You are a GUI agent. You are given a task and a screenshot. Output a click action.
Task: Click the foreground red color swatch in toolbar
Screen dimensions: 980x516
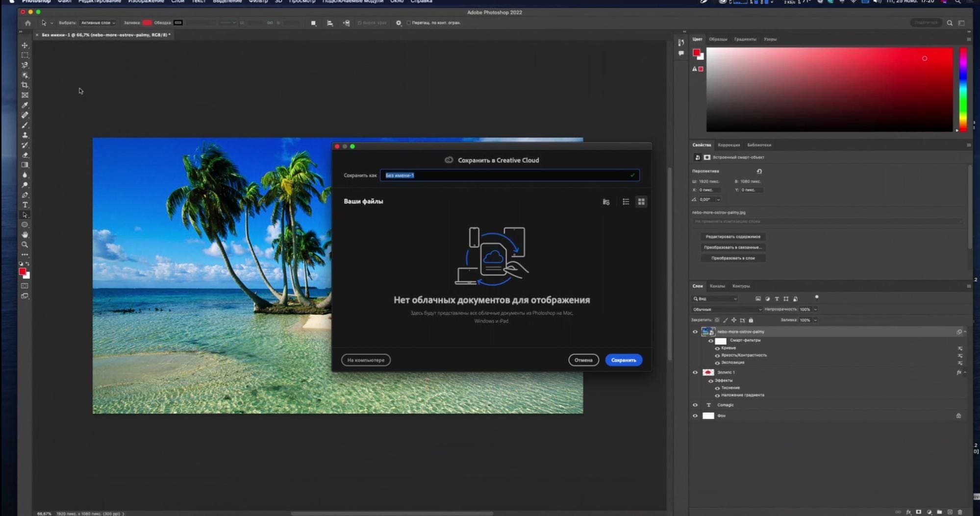point(22,271)
